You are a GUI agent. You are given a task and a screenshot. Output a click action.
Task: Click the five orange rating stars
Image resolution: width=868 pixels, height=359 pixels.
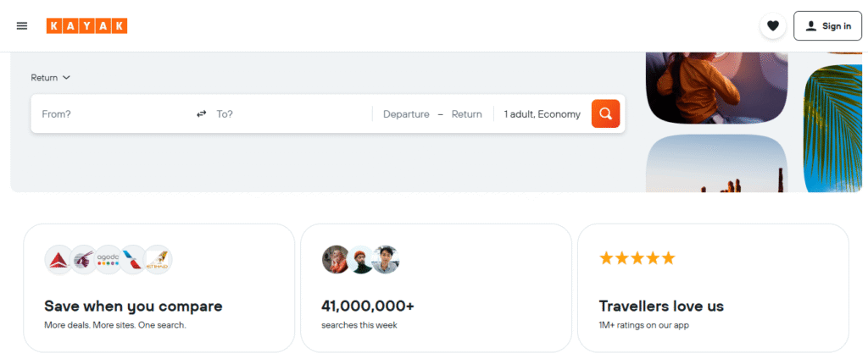coord(637,258)
